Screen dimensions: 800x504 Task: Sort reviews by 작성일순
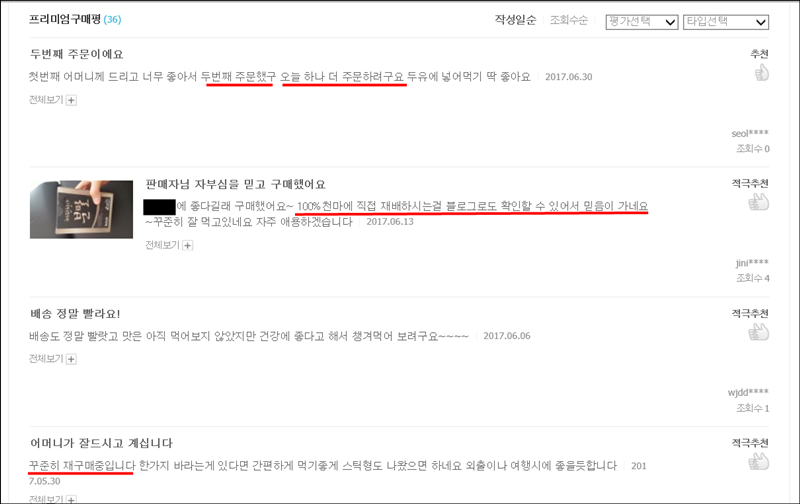tap(515, 20)
